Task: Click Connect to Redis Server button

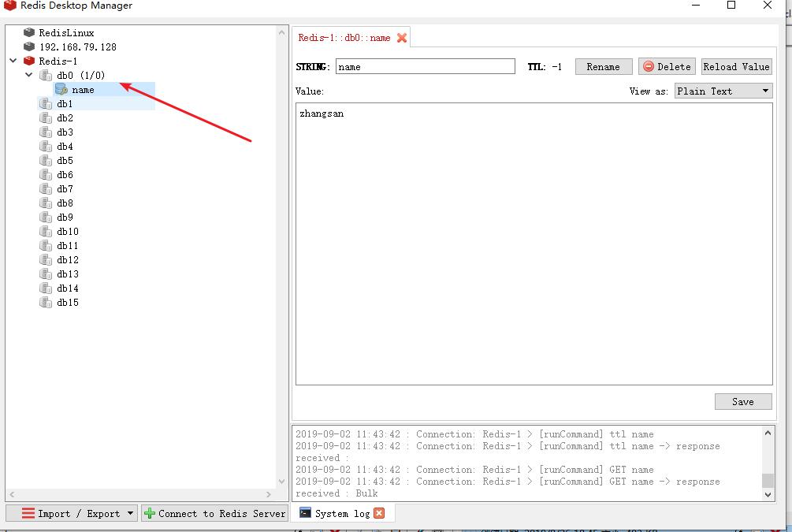Action: pos(214,513)
